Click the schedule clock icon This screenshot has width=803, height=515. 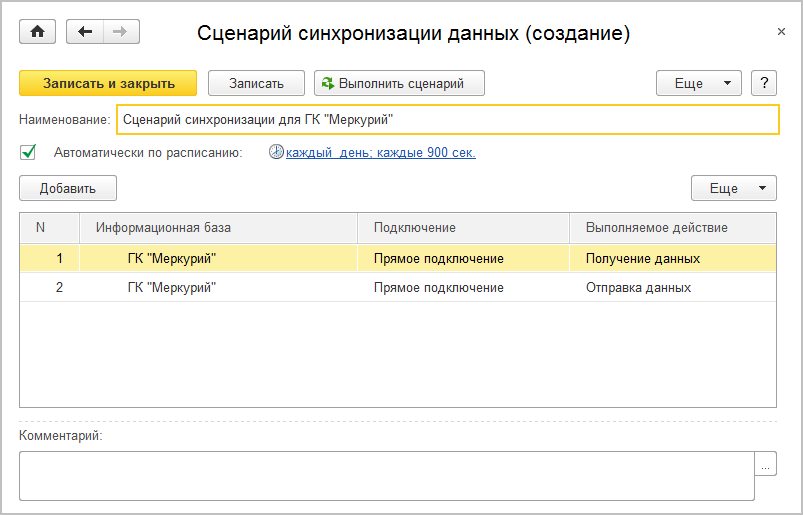pos(277,153)
